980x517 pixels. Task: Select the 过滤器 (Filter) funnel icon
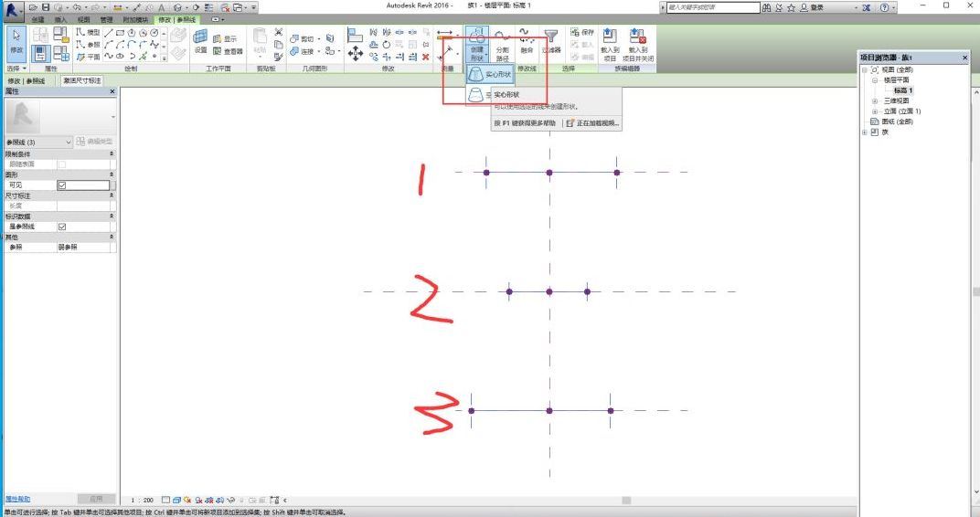tap(551, 40)
